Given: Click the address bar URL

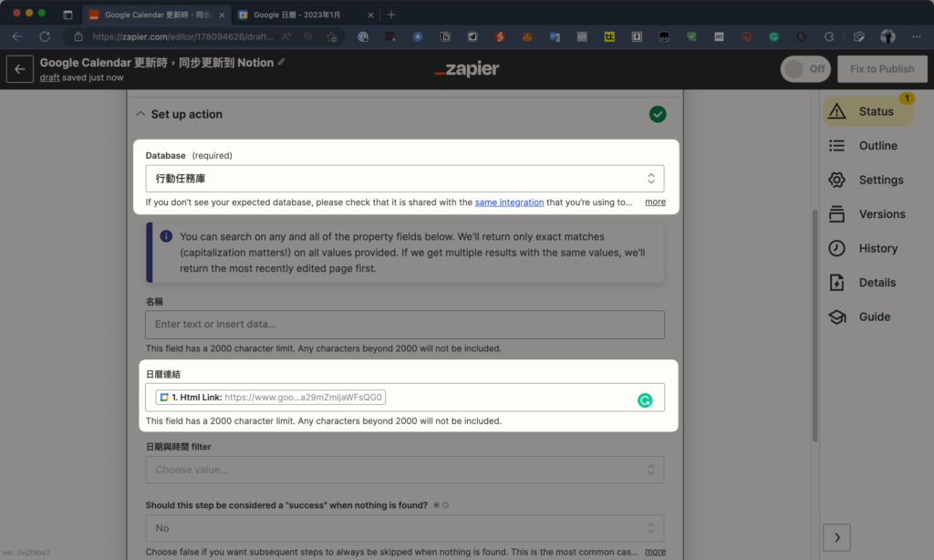Looking at the screenshot, I should point(182,36).
